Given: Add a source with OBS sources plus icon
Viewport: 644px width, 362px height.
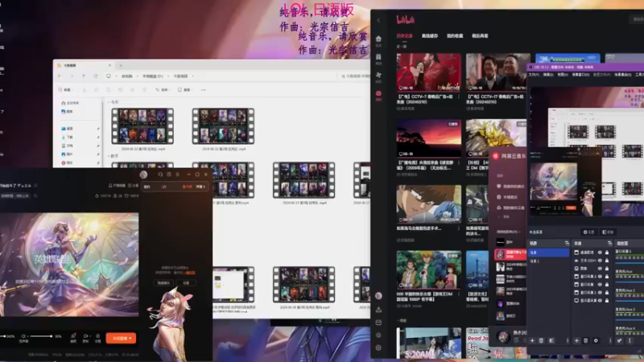Looking at the screenshot, I should pyautogui.click(x=576, y=340).
